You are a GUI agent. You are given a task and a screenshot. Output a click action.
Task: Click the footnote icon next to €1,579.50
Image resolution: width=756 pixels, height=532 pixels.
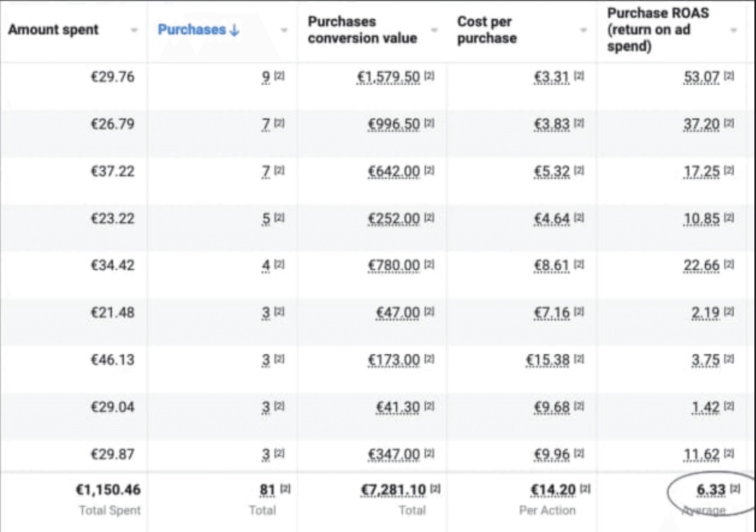tap(429, 76)
